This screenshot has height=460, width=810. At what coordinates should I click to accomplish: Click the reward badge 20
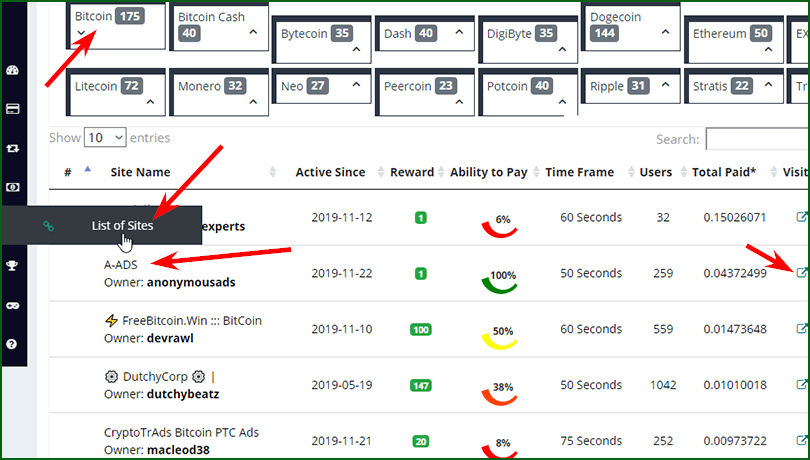click(421, 441)
